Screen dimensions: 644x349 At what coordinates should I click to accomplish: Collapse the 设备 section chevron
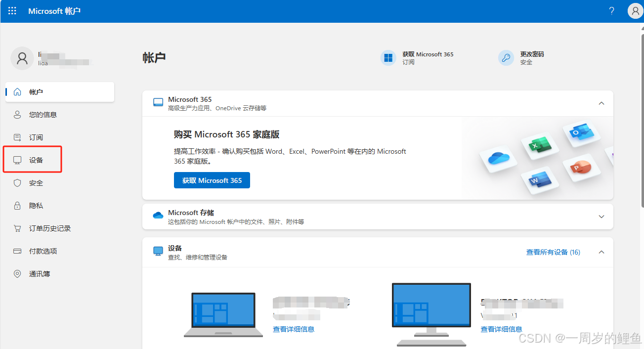601,252
